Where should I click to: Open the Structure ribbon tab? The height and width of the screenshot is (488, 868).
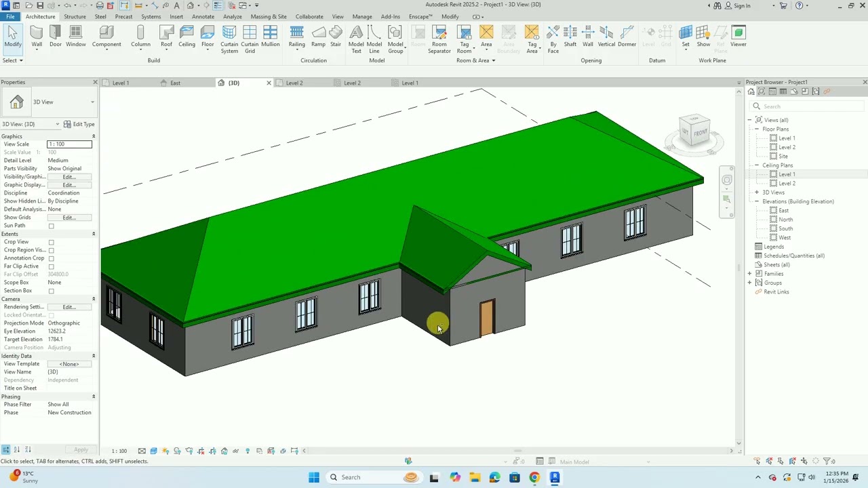pyautogui.click(x=75, y=16)
